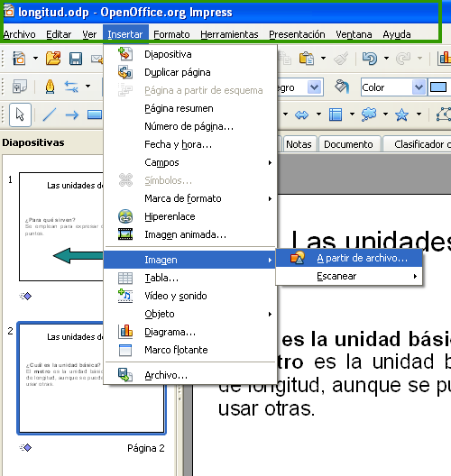Click the Save diskette icon
451x476 pixels.
pyautogui.click(x=76, y=59)
